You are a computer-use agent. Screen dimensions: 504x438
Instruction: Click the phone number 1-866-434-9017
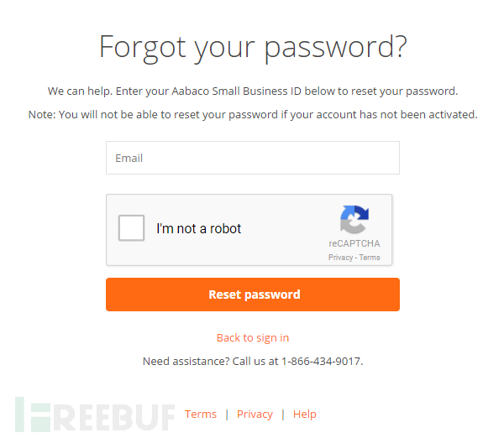[x=321, y=362]
